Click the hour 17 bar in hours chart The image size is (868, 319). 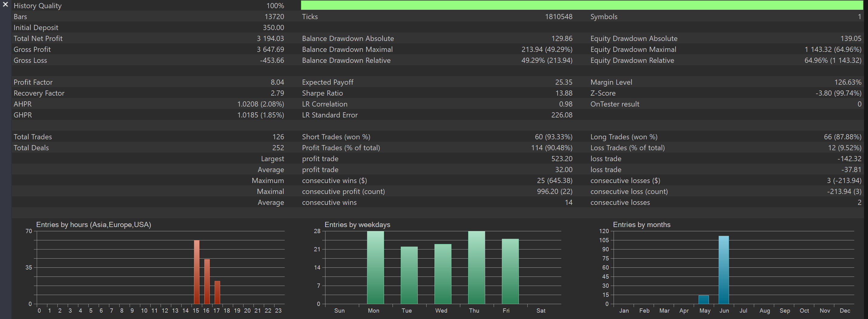pos(217,292)
